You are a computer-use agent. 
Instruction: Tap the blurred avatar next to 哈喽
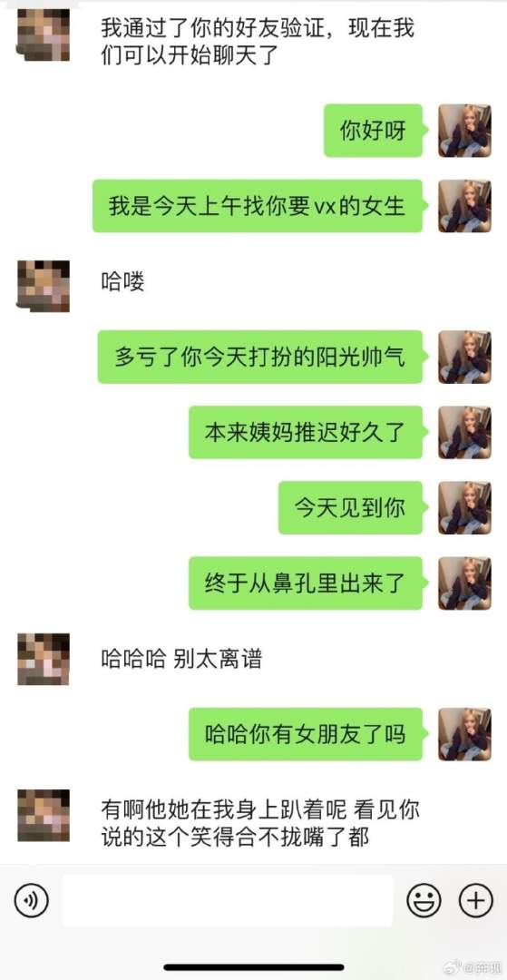pyautogui.click(x=44, y=286)
